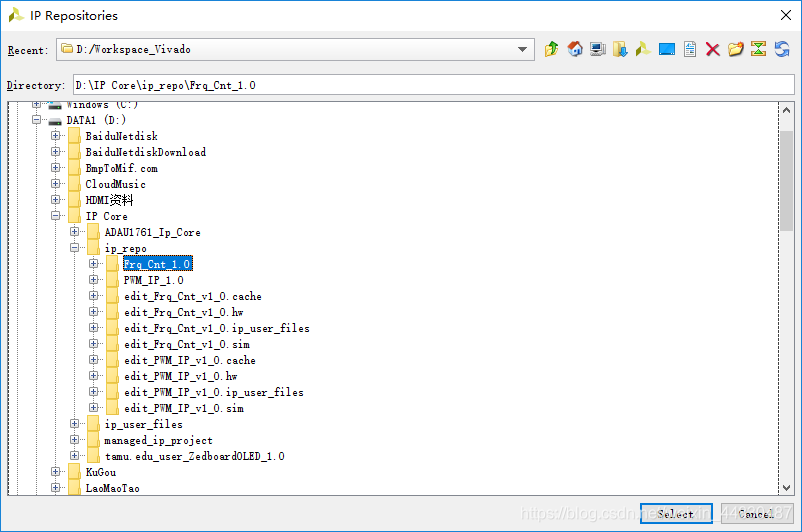Click the scrollbar up arrow
The height and width of the screenshot is (532, 802).
pos(787,110)
